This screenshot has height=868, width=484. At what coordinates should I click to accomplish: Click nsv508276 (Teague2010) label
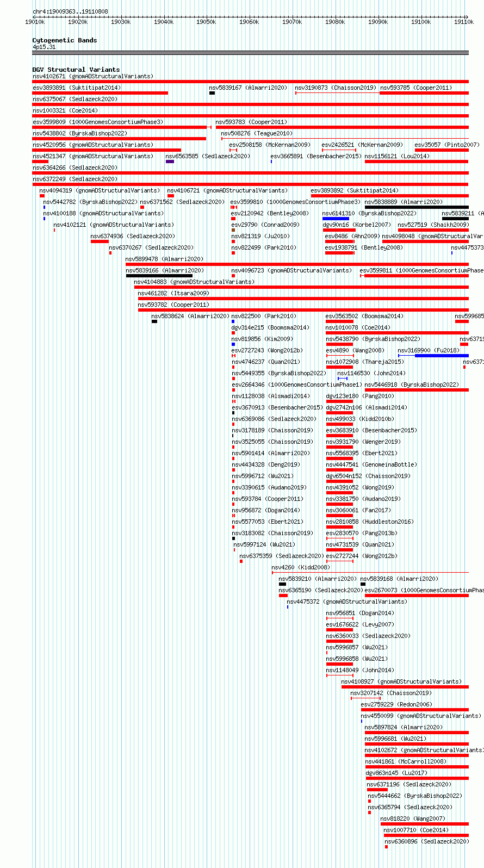coord(257,133)
